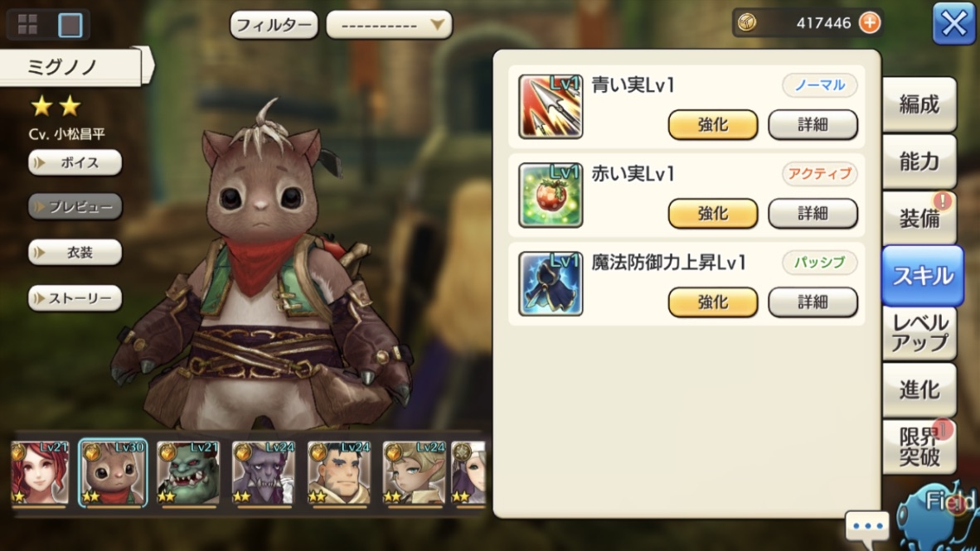Click the フィルター button
This screenshot has height=551, width=980.
tap(274, 25)
